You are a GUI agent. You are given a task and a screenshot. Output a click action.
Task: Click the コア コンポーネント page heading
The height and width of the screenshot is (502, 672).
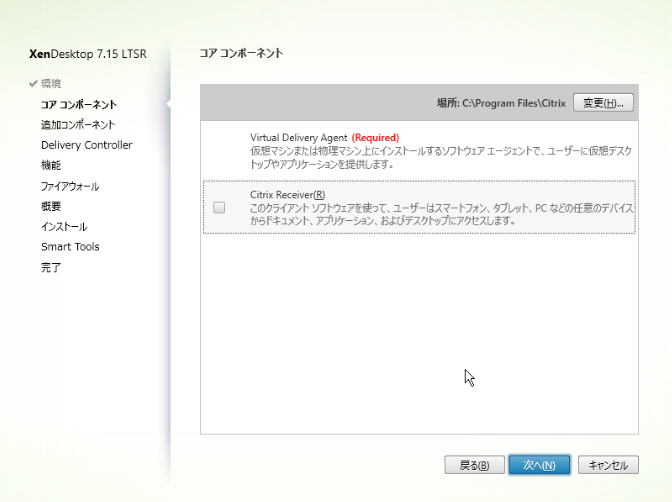[x=241, y=53]
